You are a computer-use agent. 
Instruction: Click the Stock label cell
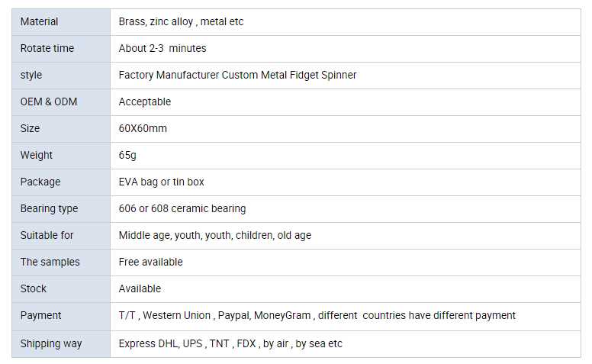click(34, 288)
